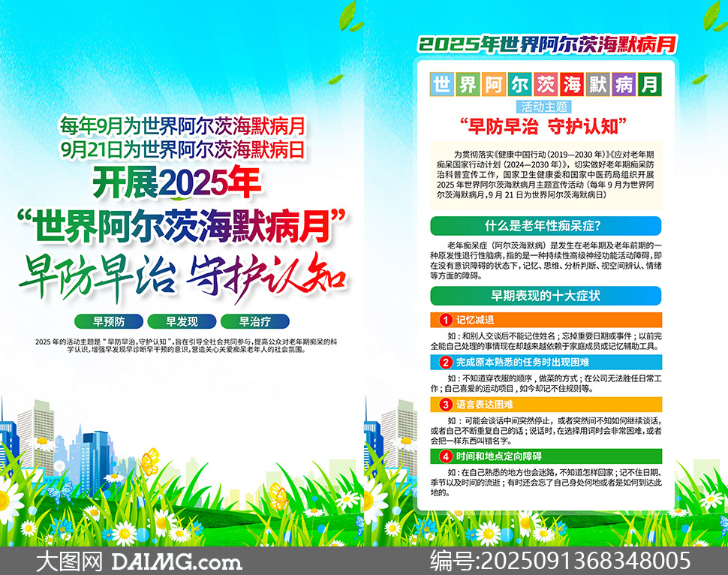This screenshot has width=728, height=575.
Task: Click the paragraph starting '为贯彻落实《健康中国行动'
Action: 546,175
